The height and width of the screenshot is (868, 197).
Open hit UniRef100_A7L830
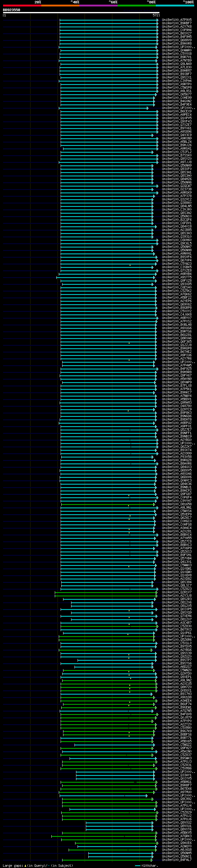pos(177,67)
